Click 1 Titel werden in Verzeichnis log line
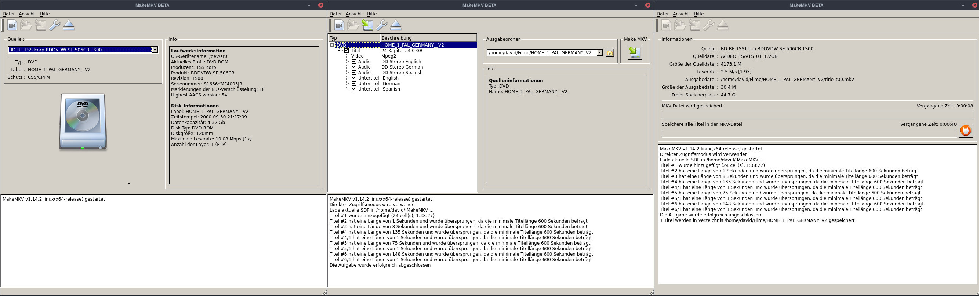This screenshot has width=980, height=296. click(757, 220)
